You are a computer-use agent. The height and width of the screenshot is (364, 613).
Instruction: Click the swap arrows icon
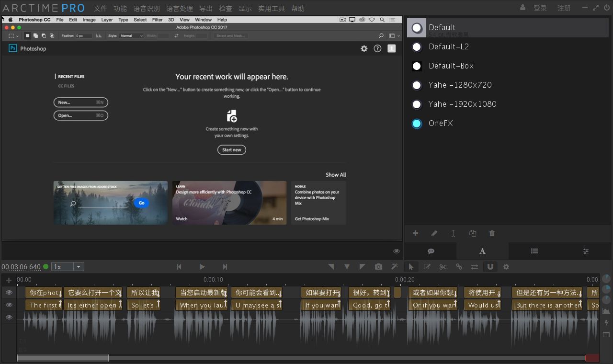click(x=475, y=267)
